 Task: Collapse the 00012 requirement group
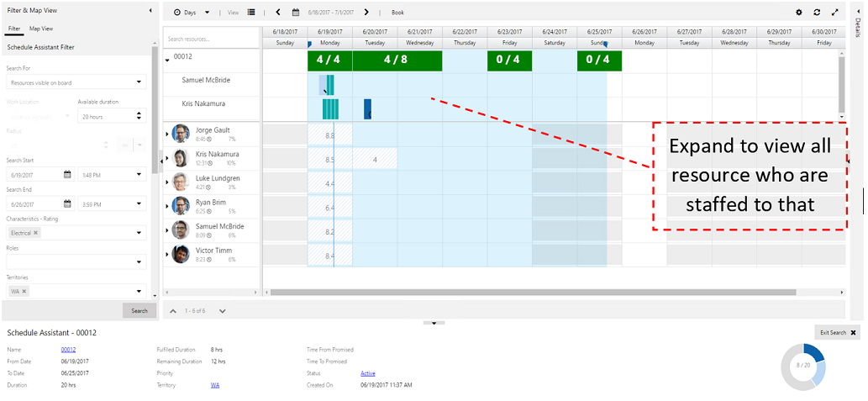[x=167, y=60]
